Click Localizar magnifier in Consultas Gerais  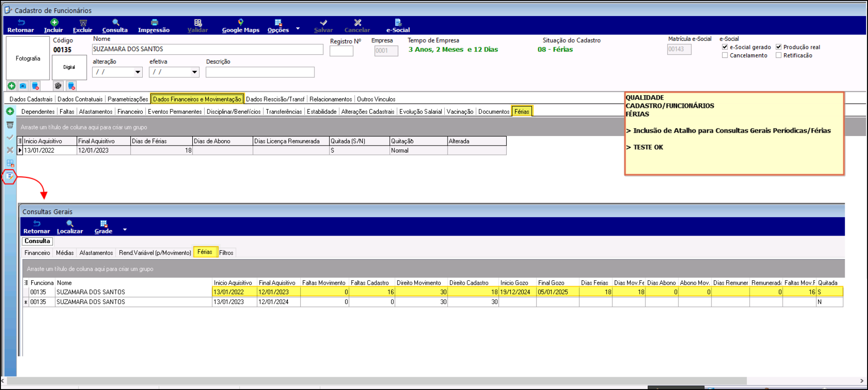[70, 223]
